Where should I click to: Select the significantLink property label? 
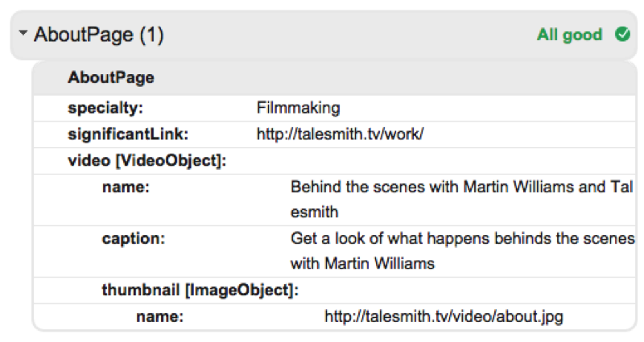pyautogui.click(x=128, y=134)
